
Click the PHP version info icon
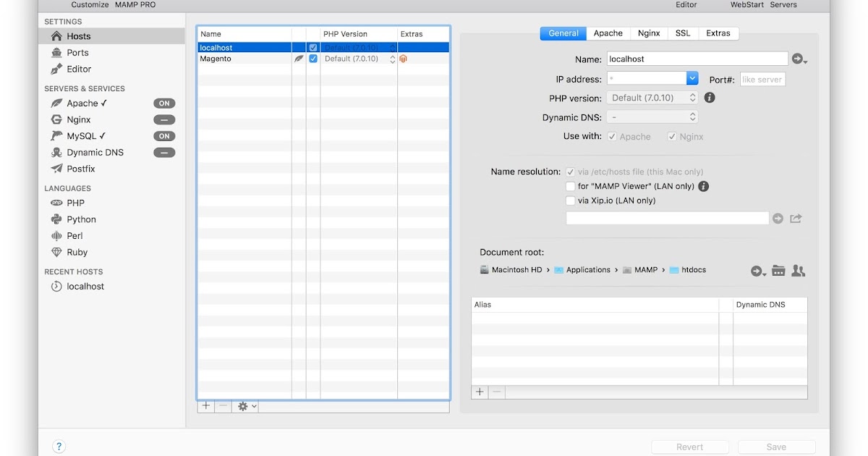[710, 98]
